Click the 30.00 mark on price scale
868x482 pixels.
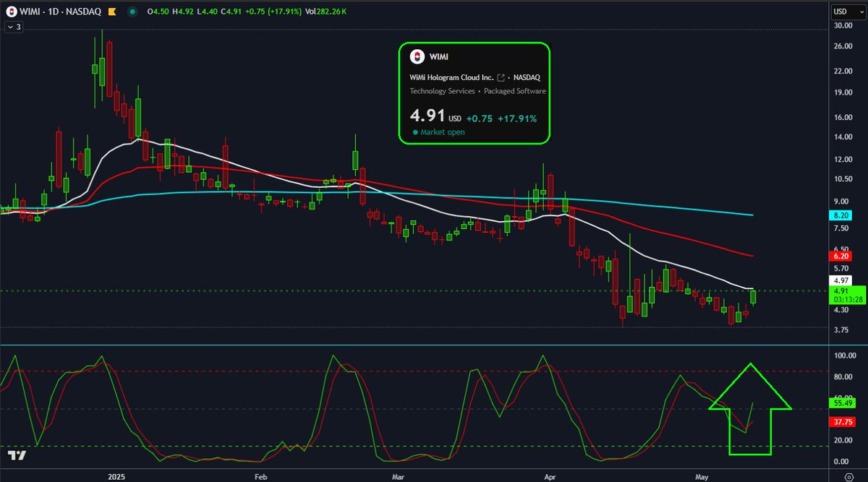(843, 25)
